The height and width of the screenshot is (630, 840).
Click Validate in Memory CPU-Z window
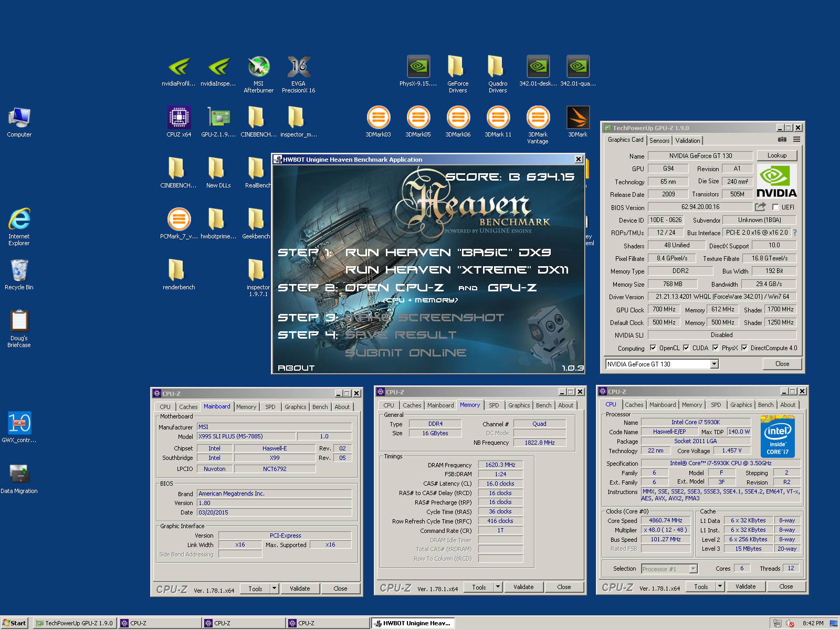pyautogui.click(x=523, y=587)
